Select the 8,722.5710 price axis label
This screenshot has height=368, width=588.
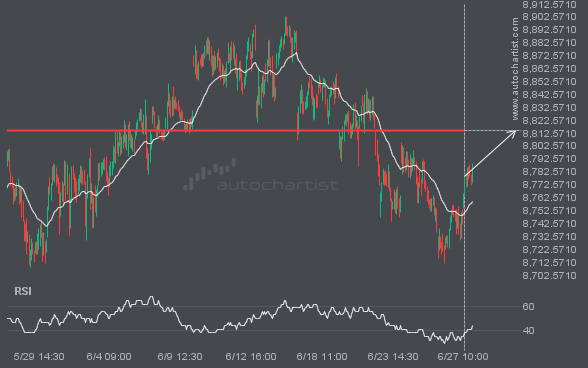tap(549, 249)
